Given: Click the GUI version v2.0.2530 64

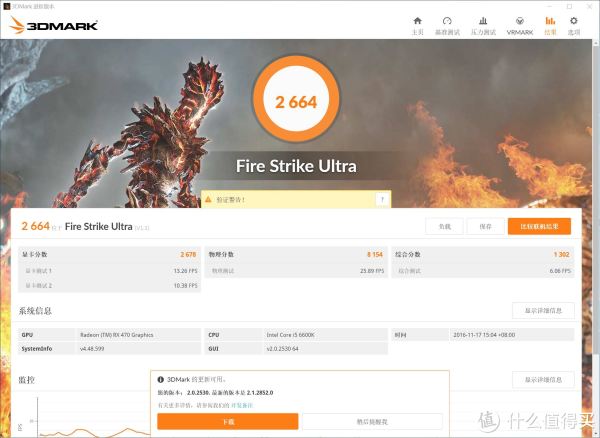Looking at the screenshot, I should pyautogui.click(x=282, y=348).
